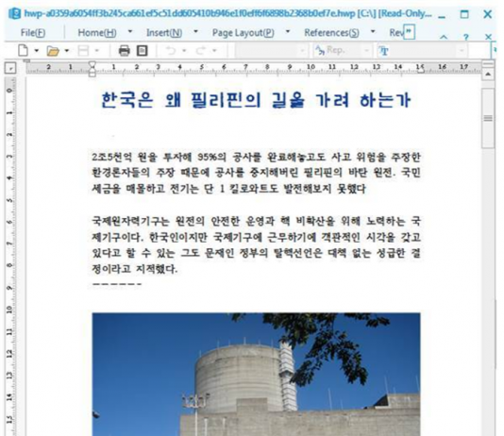Viewport: 504px width, 436px height.
Task: Click the ruler tab type selector box
Action: tap(10, 68)
